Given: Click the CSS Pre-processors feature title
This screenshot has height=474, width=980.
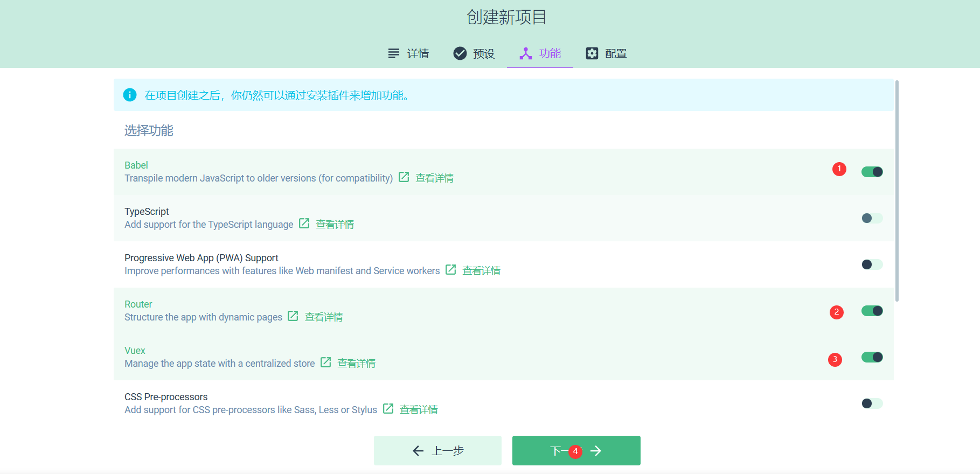Looking at the screenshot, I should tap(166, 396).
